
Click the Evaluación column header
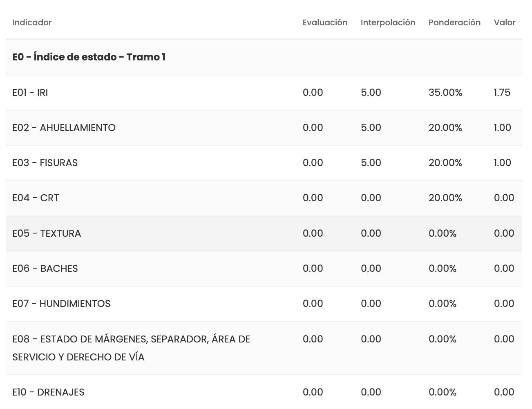[325, 22]
